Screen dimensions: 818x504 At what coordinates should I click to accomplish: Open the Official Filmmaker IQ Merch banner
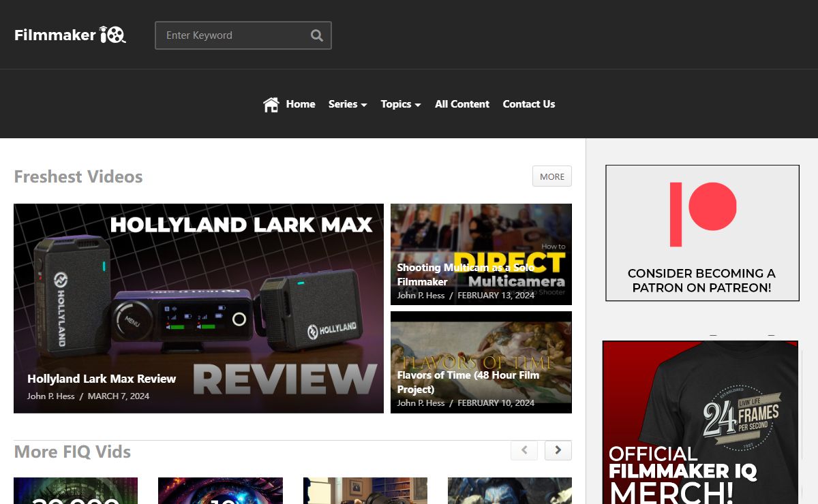[x=700, y=422]
